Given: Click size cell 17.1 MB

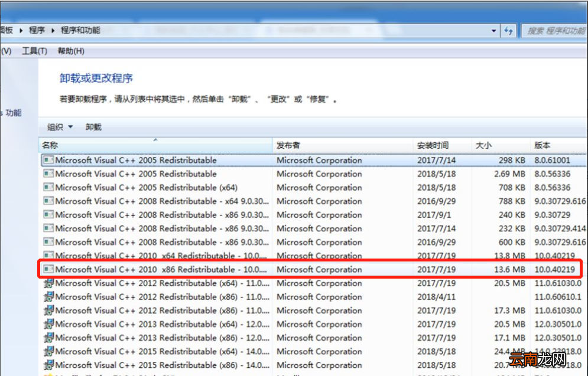Looking at the screenshot, I should click(x=509, y=338).
